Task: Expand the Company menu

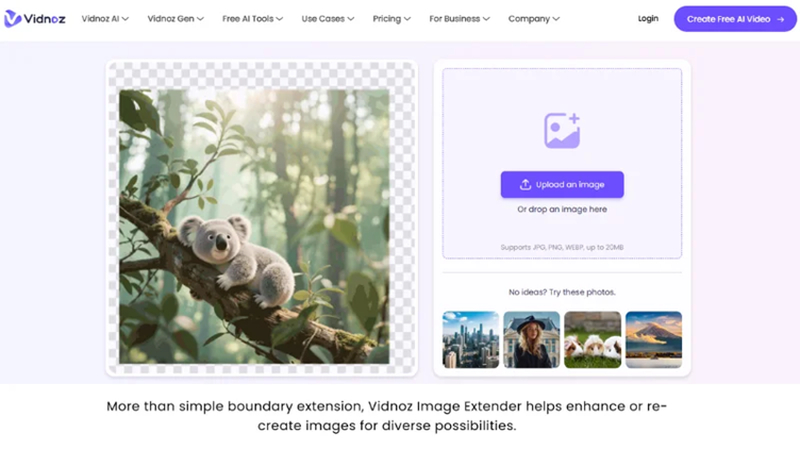Action: (x=534, y=19)
